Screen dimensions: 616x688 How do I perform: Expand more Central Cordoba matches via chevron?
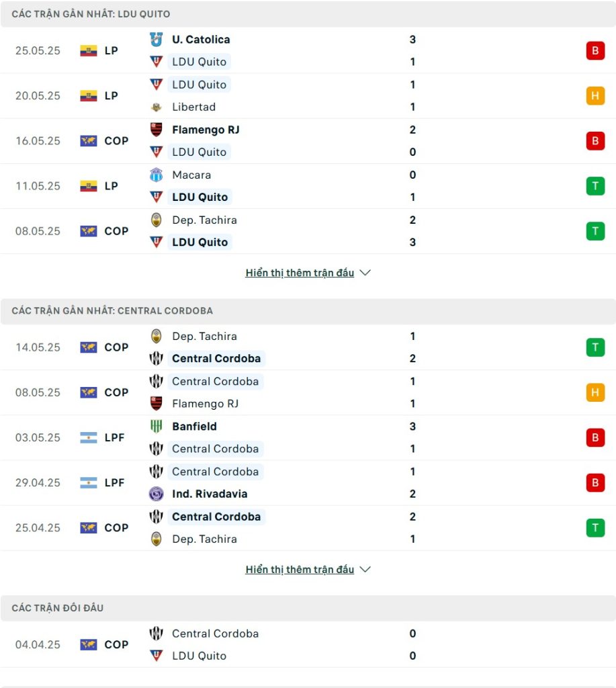365,570
